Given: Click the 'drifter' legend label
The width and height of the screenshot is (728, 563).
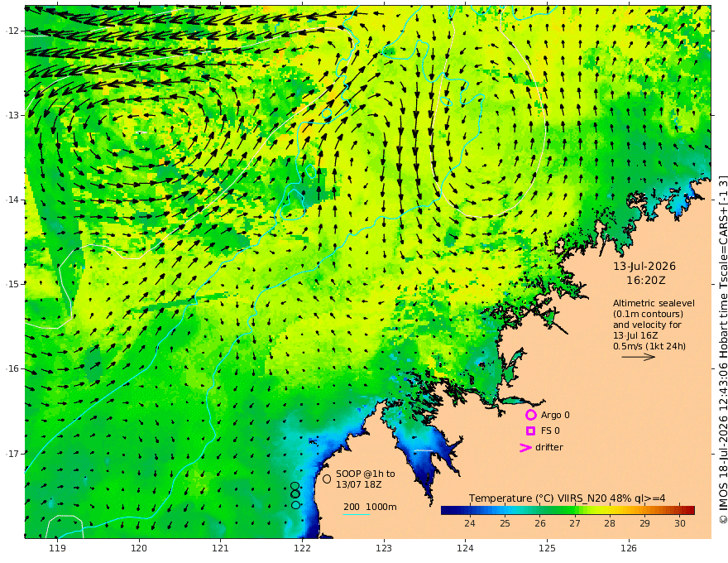Looking at the screenshot, I should pyautogui.click(x=549, y=447).
